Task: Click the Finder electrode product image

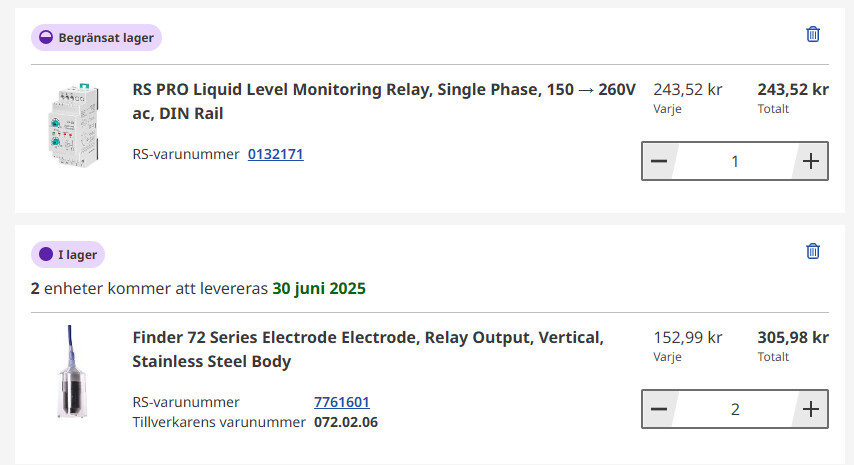Action: click(x=68, y=372)
